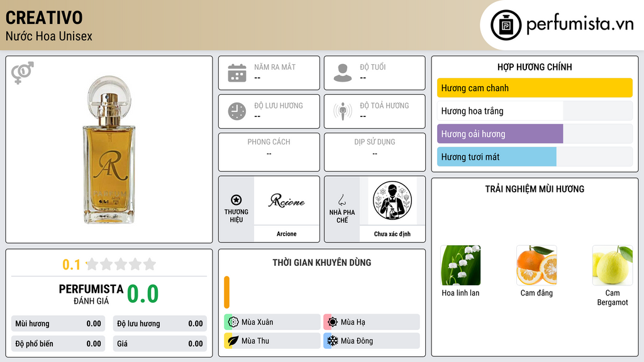Select the purple Hương oải hương bar
644x362 pixels.
coord(500,134)
